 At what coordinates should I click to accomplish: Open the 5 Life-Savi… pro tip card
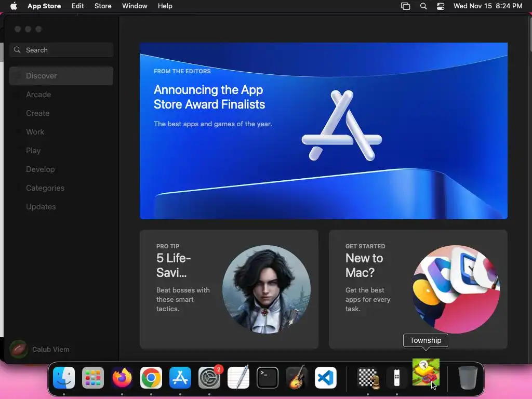(229, 289)
